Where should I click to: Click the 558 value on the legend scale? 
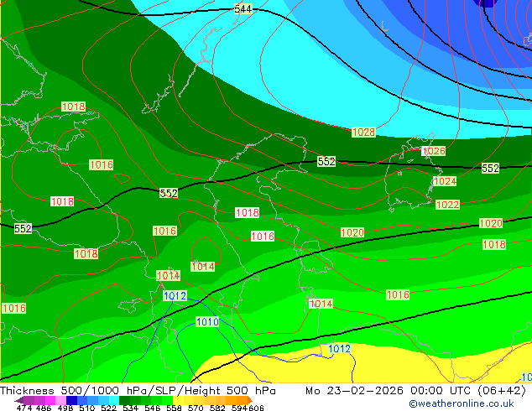coord(174,408)
